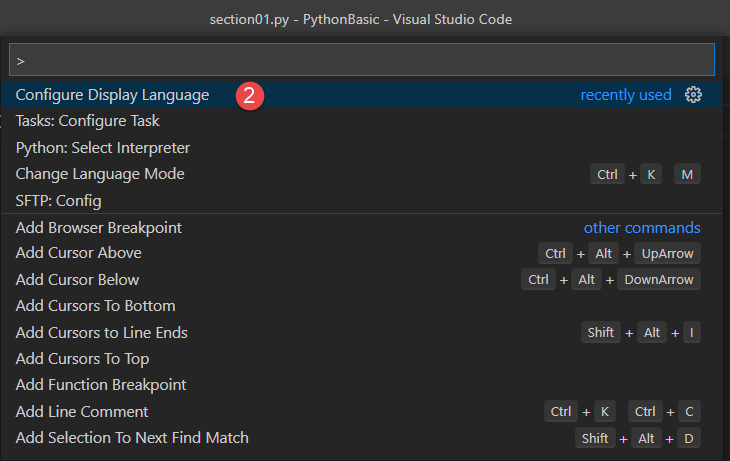Choose Python: Select Interpreter
The width and height of the screenshot is (730, 461).
tap(103, 148)
